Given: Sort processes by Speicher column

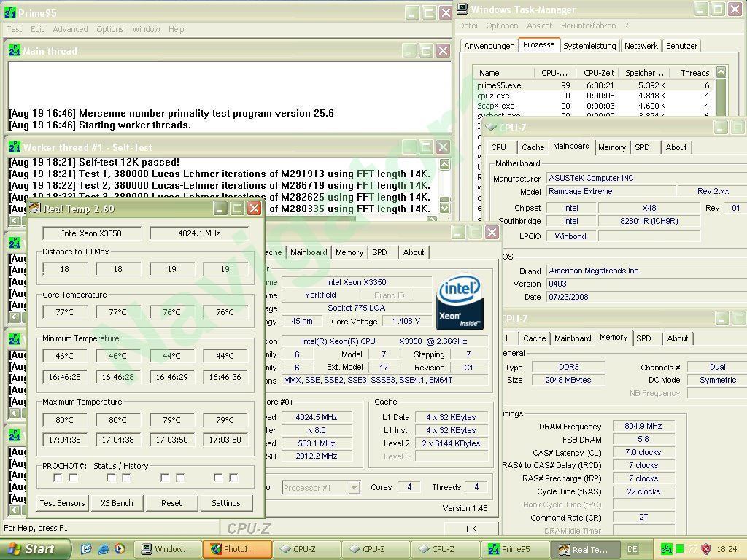Looking at the screenshot, I should click(x=643, y=73).
